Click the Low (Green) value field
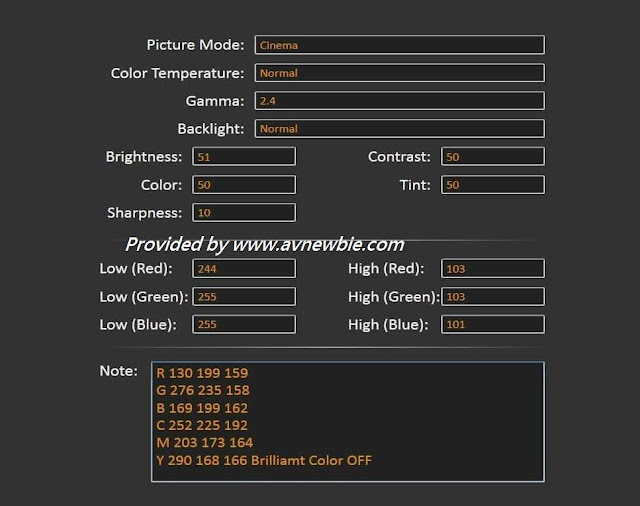This screenshot has height=506, width=640. [x=244, y=297]
